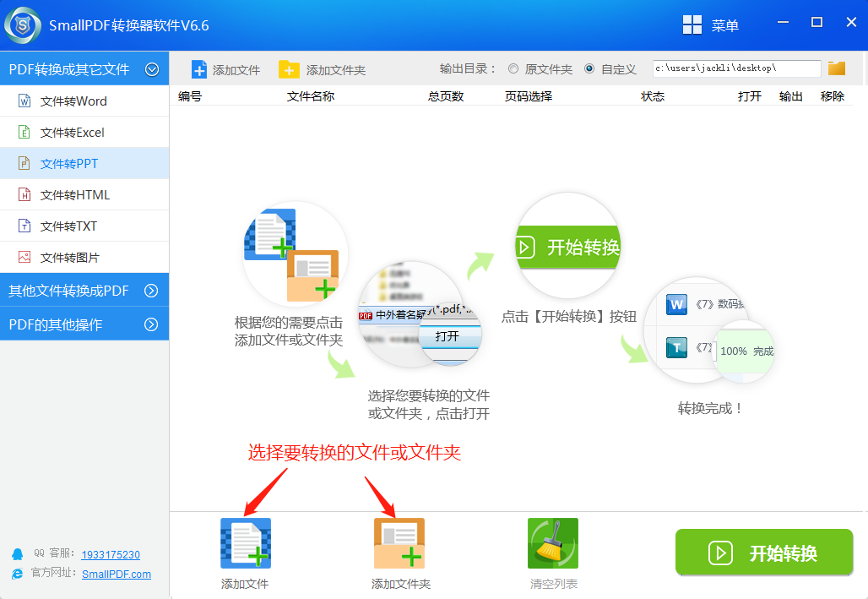
Task: Click the 添加文件夹 icon at the bottom
Action: pos(399,543)
